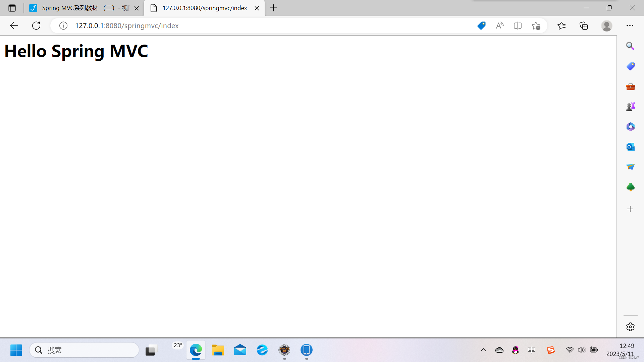Viewport: 644px width, 362px height.
Task: Add this page to favorites star
Action: coord(536,26)
